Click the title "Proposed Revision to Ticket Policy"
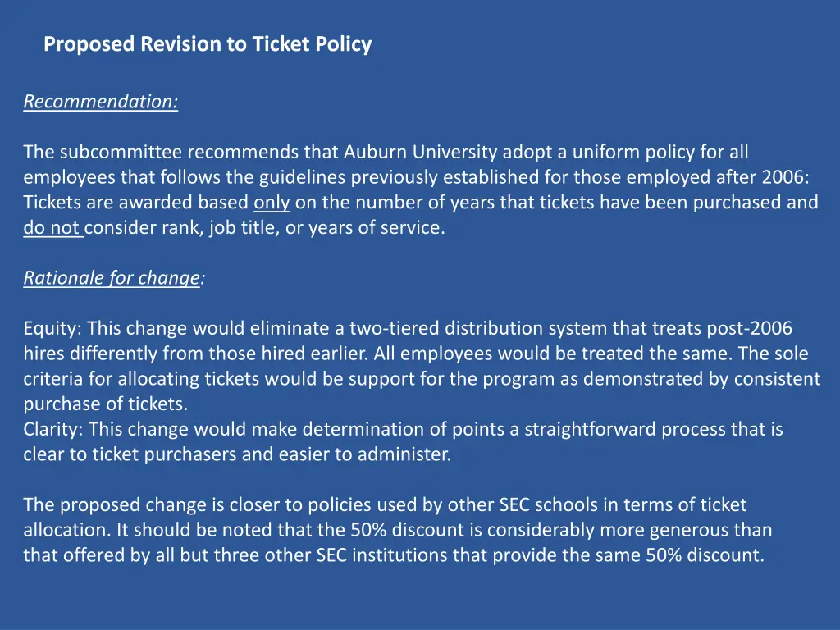This screenshot has width=840, height=630. tap(208, 44)
